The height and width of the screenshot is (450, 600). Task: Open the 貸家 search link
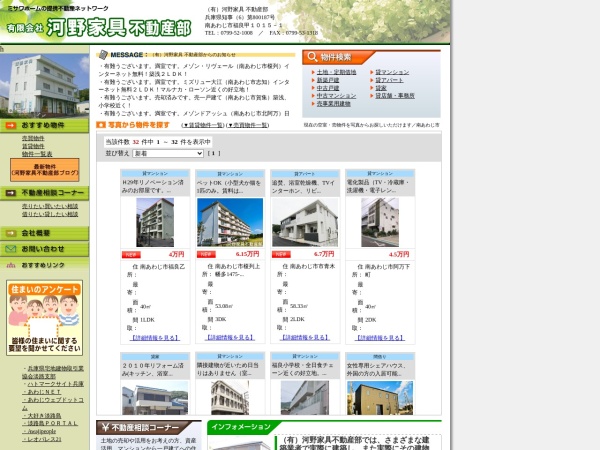(x=381, y=88)
